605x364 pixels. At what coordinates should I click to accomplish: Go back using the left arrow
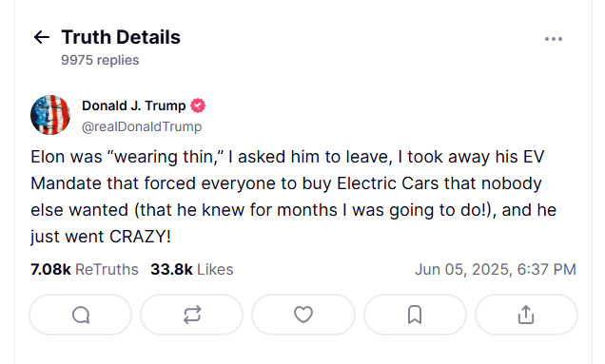click(41, 37)
